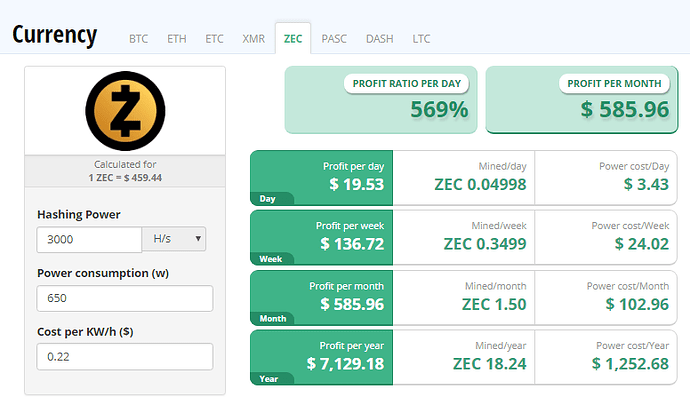Switch to the ETH currency tab
The image size is (690, 397).
[176, 39]
